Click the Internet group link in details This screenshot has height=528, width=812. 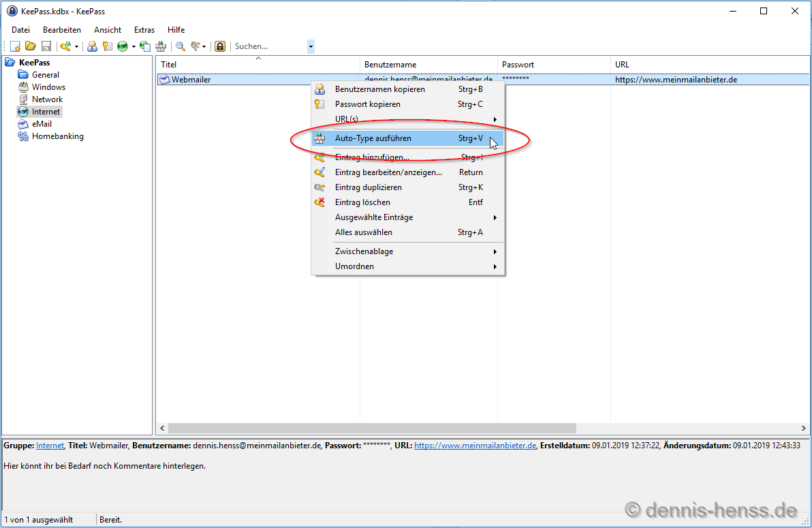point(50,445)
